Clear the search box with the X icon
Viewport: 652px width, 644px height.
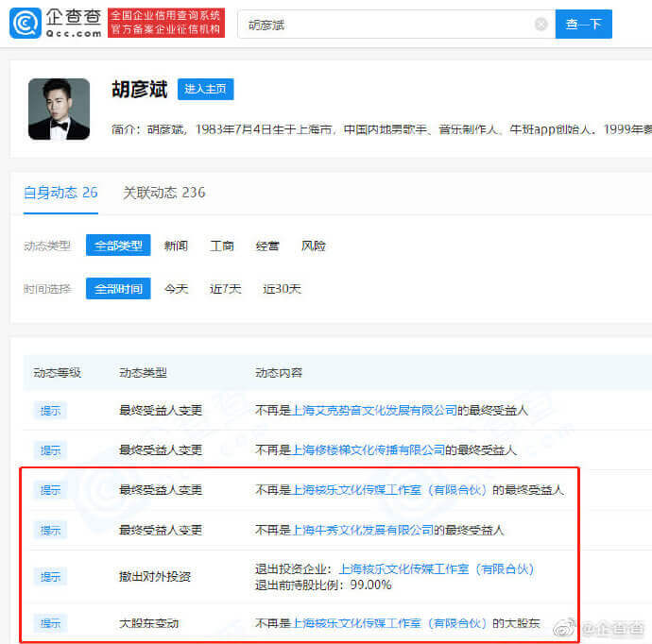pyautogui.click(x=540, y=25)
